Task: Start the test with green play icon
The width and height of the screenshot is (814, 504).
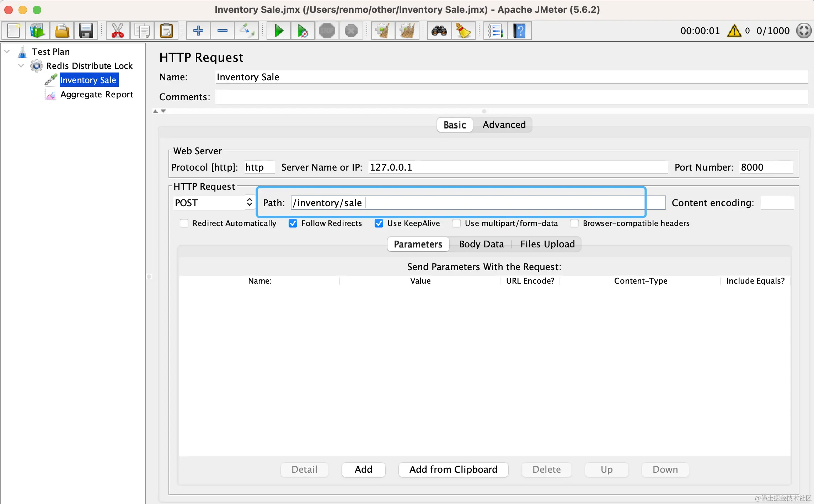Action: [279, 31]
